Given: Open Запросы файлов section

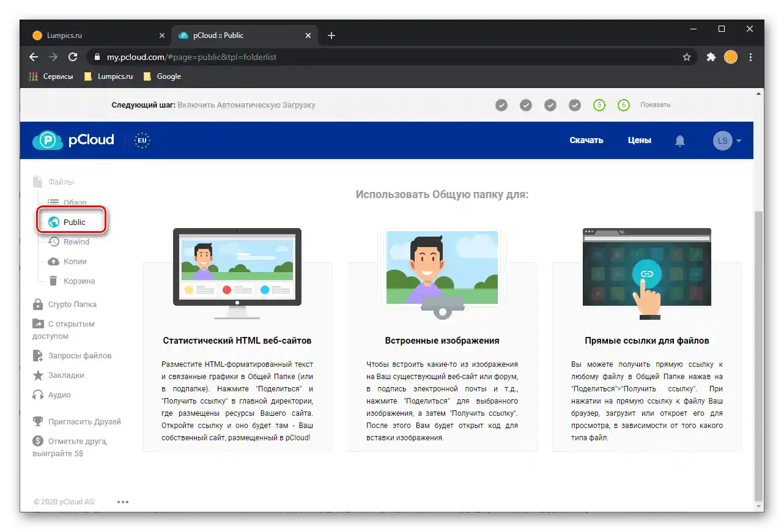Looking at the screenshot, I should point(80,356).
